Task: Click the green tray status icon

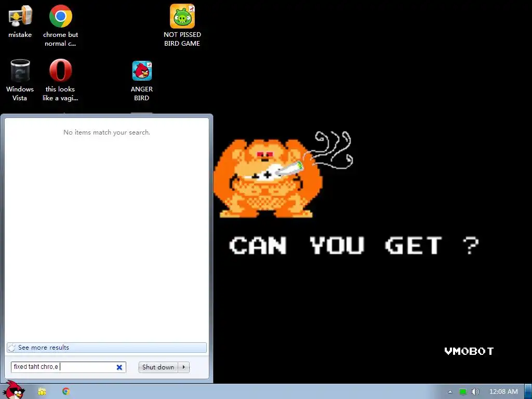Action: pyautogui.click(x=463, y=392)
